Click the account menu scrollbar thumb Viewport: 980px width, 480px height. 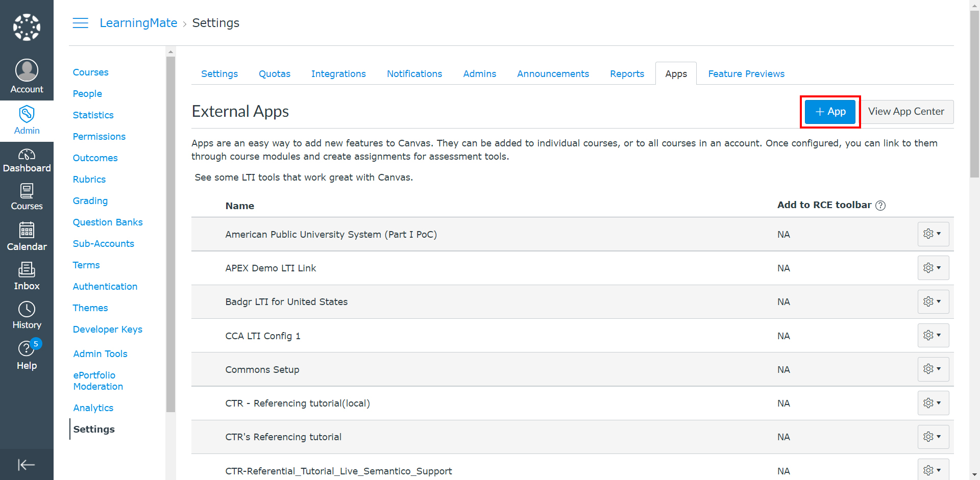(170, 234)
